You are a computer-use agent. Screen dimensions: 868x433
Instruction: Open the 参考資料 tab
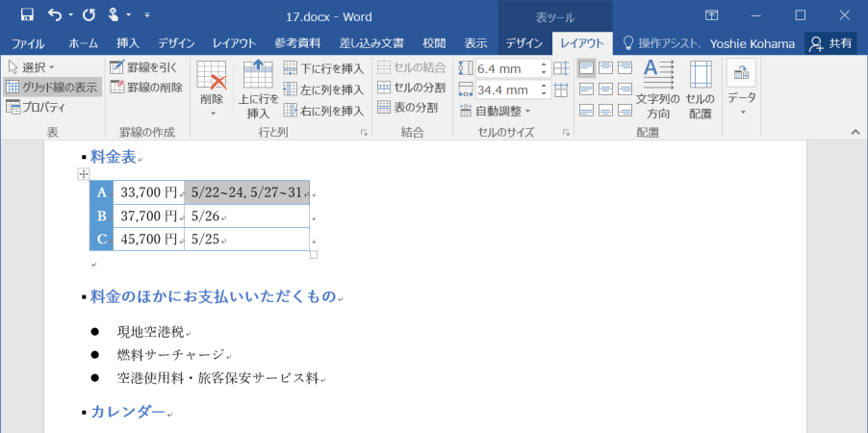(x=297, y=43)
